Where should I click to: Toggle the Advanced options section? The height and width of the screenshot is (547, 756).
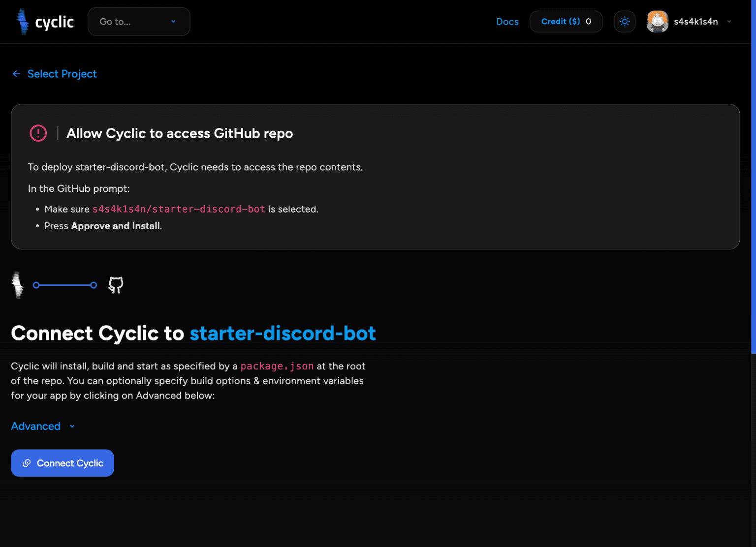42,426
